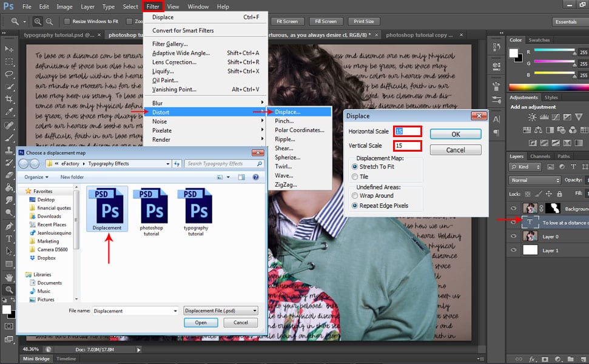Viewport: 589px width, 364px height.
Task: Click help icon in displacement map dialog
Action: click(255, 177)
